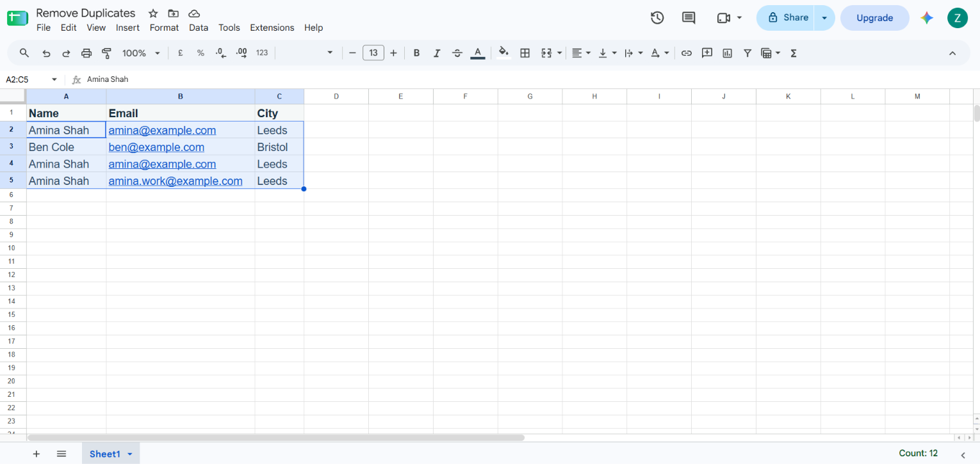Collapse the toolbar with chevron up

[x=952, y=53]
